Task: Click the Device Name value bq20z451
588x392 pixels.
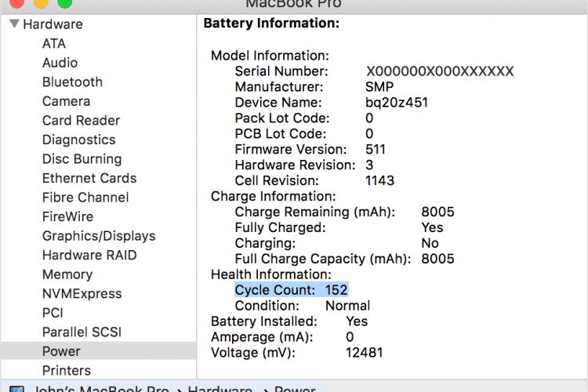Action: pos(397,103)
